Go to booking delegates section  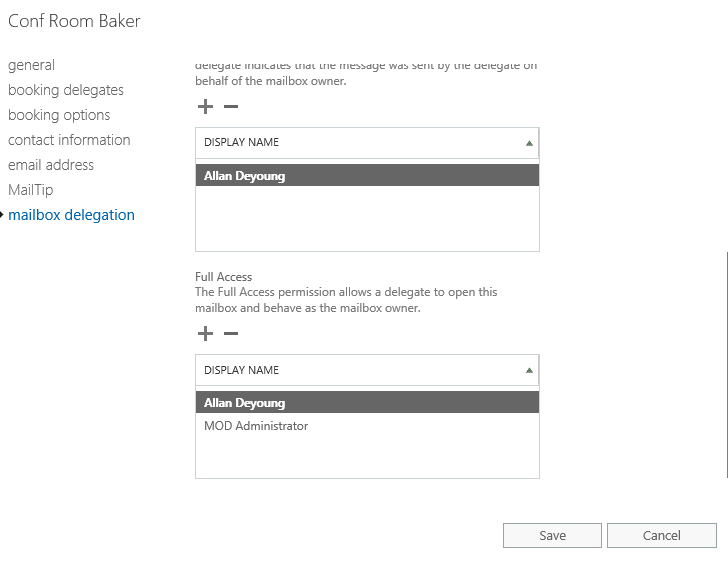pos(66,90)
